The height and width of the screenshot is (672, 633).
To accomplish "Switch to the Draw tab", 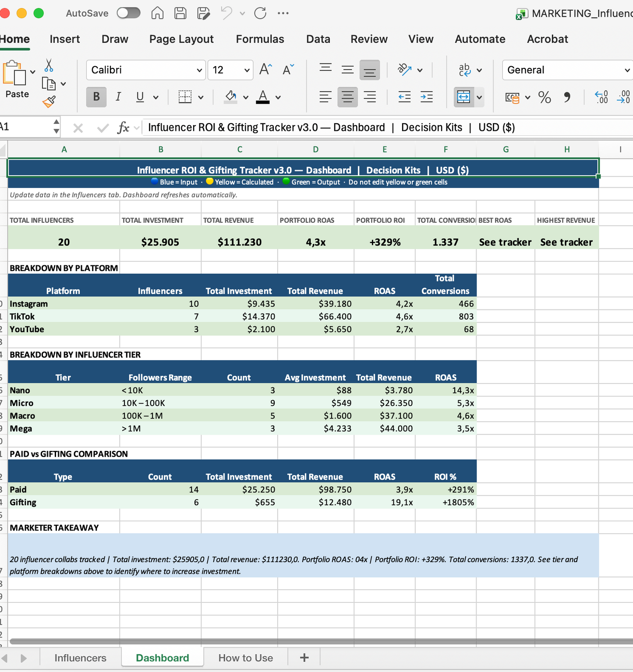I will click(x=115, y=39).
